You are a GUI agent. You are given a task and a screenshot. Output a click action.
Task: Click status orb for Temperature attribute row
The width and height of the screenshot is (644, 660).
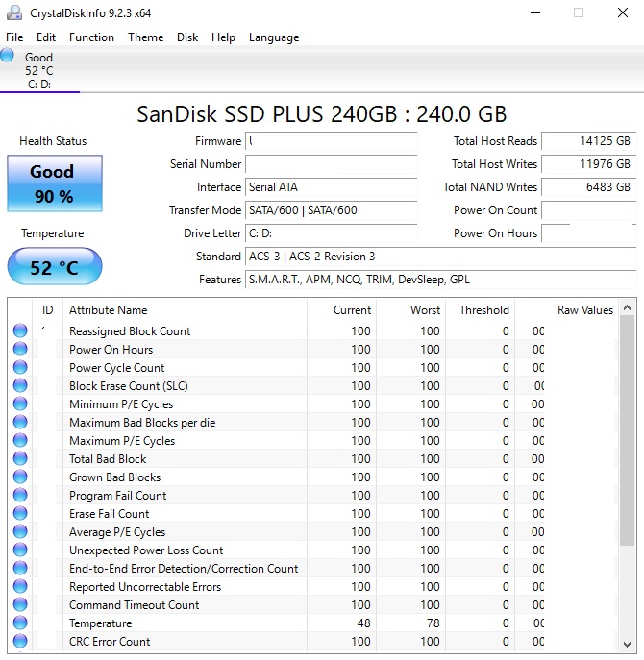(20, 623)
